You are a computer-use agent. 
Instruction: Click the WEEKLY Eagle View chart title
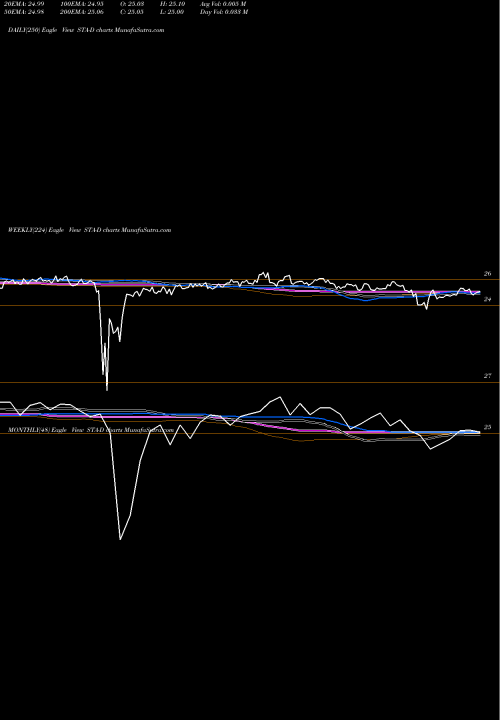pyautogui.click(x=90, y=230)
